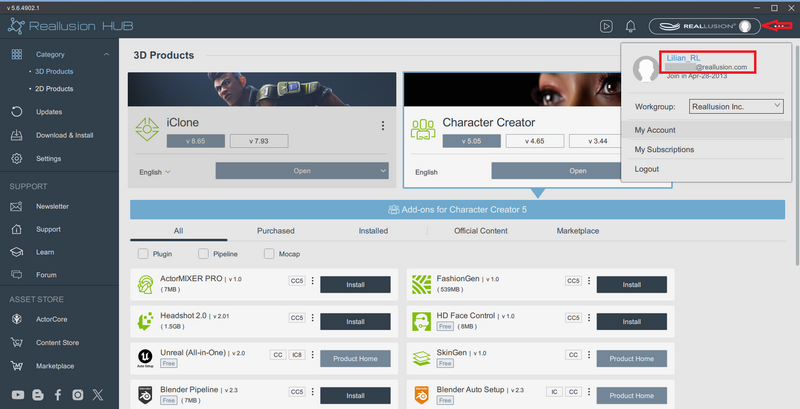
Task: Open the My Account menu item
Action: [x=706, y=130]
